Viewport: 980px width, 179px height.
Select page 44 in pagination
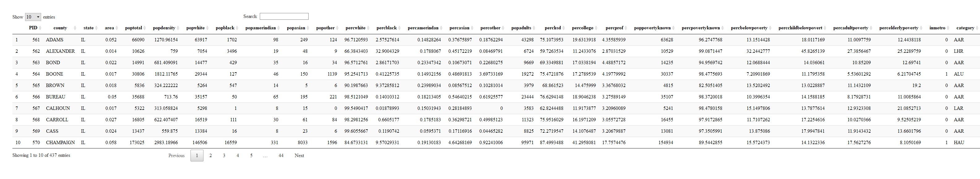pyautogui.click(x=281, y=156)
